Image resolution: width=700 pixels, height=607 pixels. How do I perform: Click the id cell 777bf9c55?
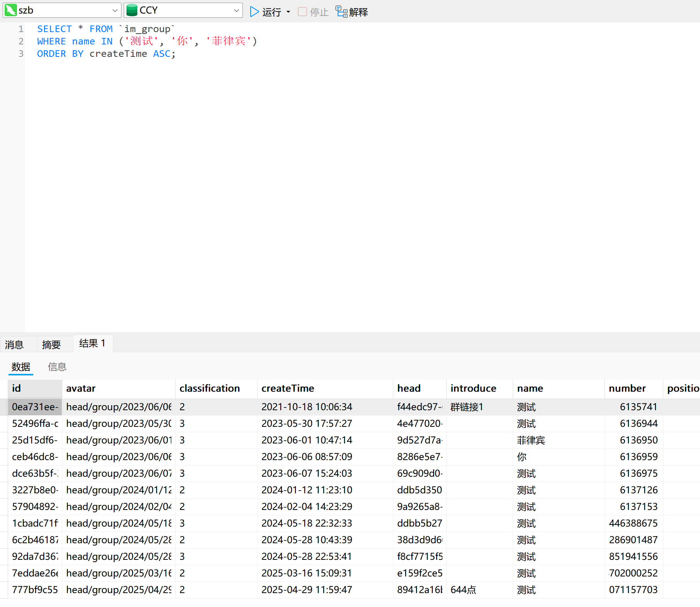(35, 590)
